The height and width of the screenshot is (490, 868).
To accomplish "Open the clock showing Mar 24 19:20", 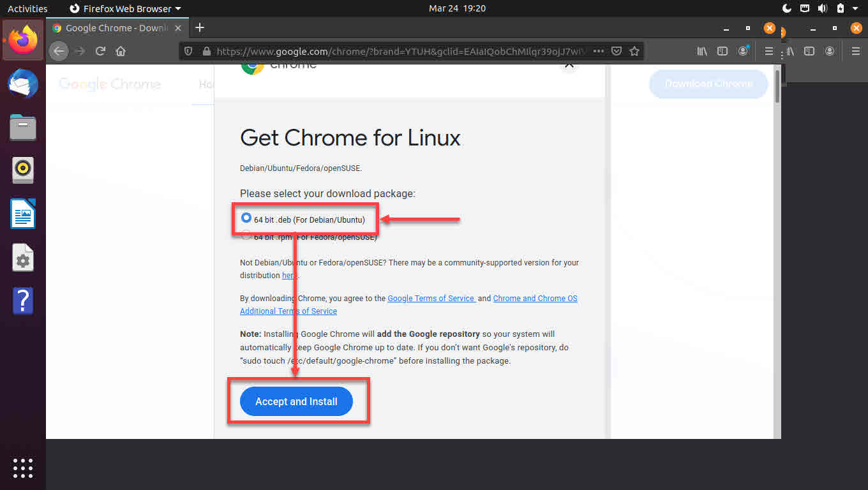I will 457,8.
